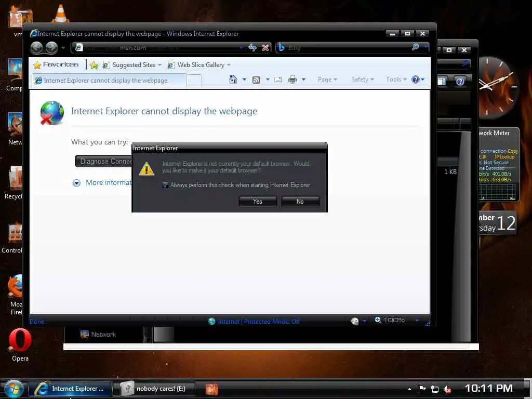
Task: Select the 'cannot display the webpage' tab
Action: [109, 81]
